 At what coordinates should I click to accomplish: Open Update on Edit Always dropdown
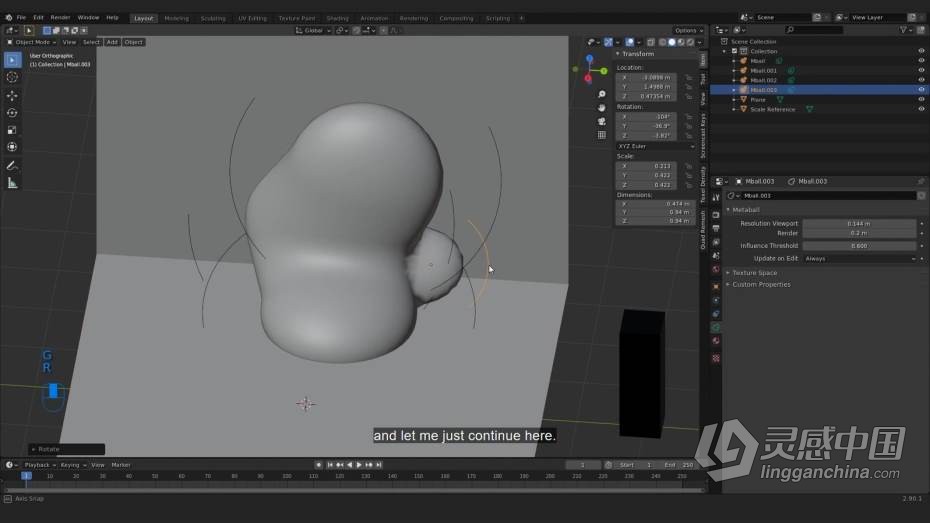859,259
